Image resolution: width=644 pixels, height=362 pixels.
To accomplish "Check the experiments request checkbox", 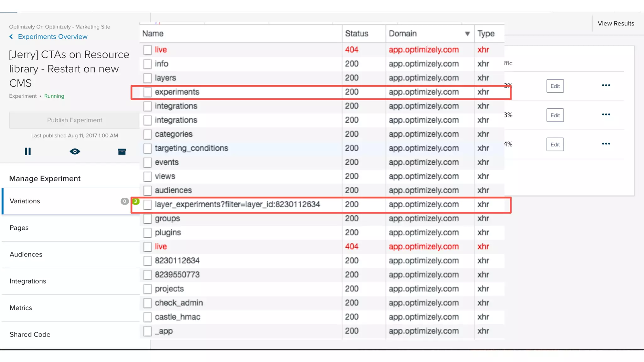I will tap(147, 92).
